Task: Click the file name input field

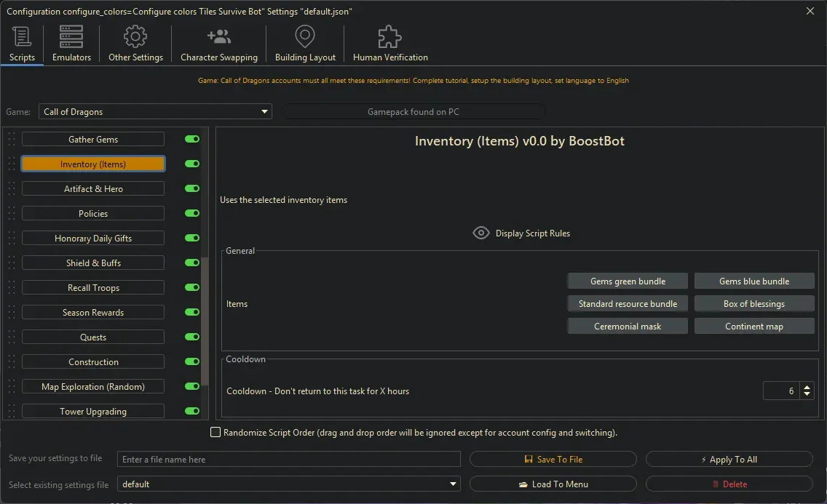Action: (288, 459)
